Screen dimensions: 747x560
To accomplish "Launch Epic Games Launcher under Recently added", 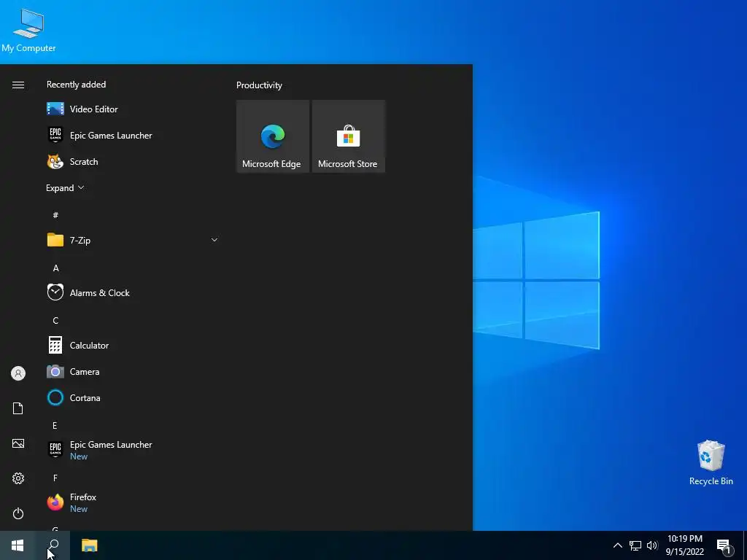I will coord(133,135).
